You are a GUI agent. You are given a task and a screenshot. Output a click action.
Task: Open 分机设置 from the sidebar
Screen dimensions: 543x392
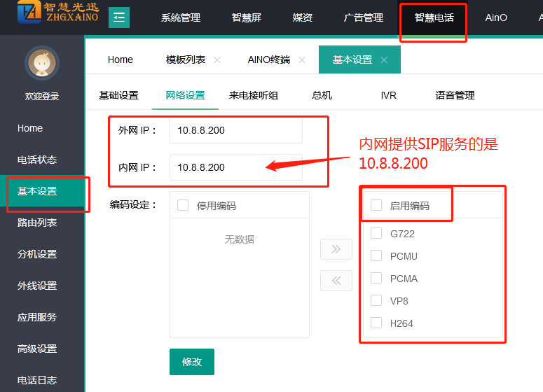[x=37, y=254]
